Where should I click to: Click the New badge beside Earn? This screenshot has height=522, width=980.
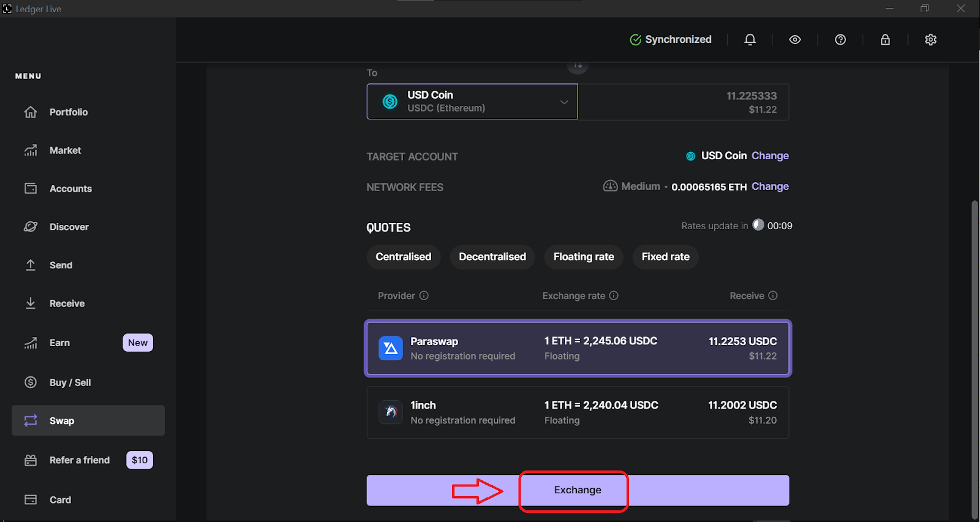(x=138, y=342)
